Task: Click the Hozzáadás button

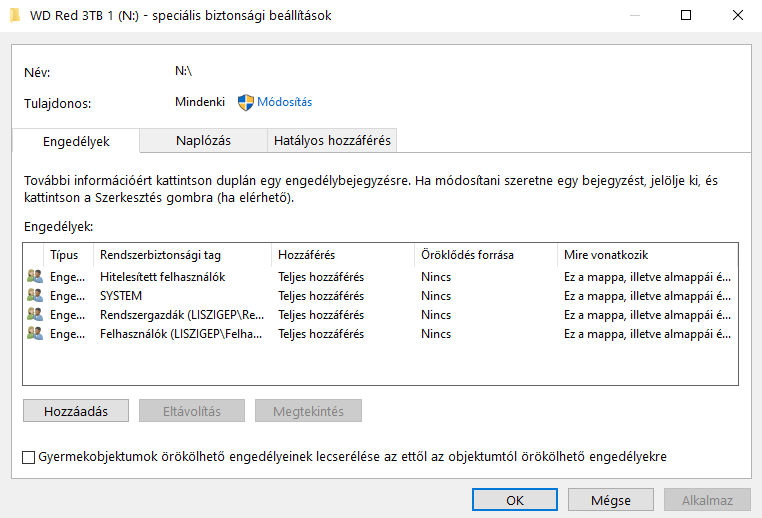Action: tap(76, 411)
